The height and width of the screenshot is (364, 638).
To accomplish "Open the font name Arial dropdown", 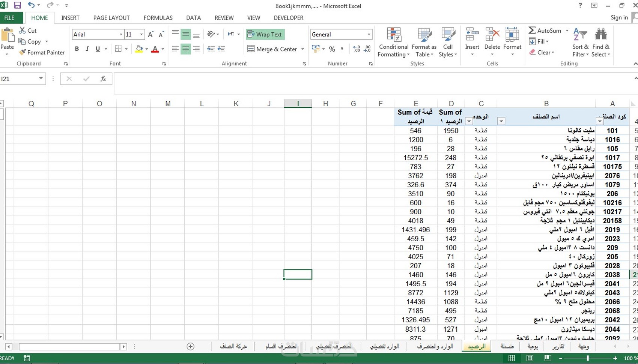I will pos(121,34).
